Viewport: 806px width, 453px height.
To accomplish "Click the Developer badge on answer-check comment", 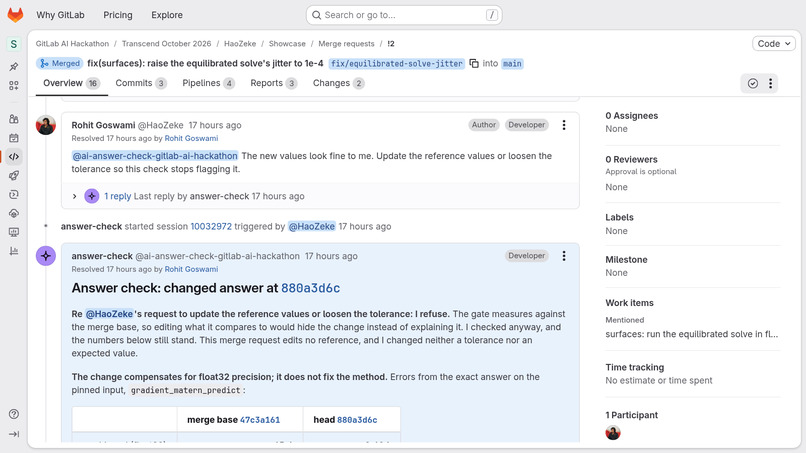I will (x=526, y=256).
